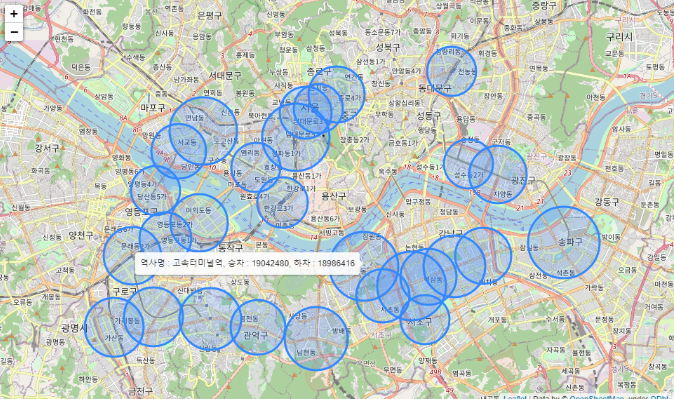Click the 강동구 district label
The image size is (674, 399).
(607, 201)
